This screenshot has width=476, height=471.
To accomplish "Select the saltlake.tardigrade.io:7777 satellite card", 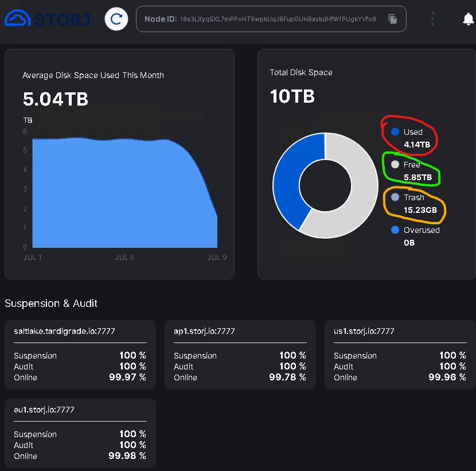I will pyautogui.click(x=80, y=355).
